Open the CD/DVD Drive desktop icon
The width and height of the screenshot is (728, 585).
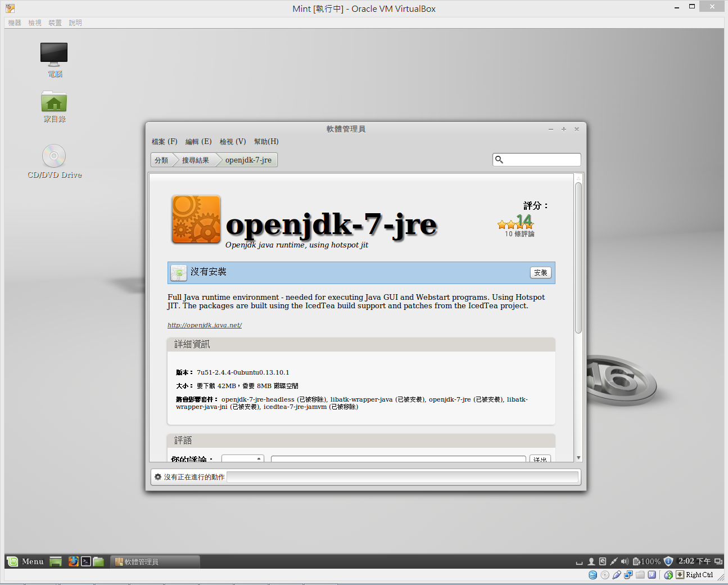click(55, 161)
